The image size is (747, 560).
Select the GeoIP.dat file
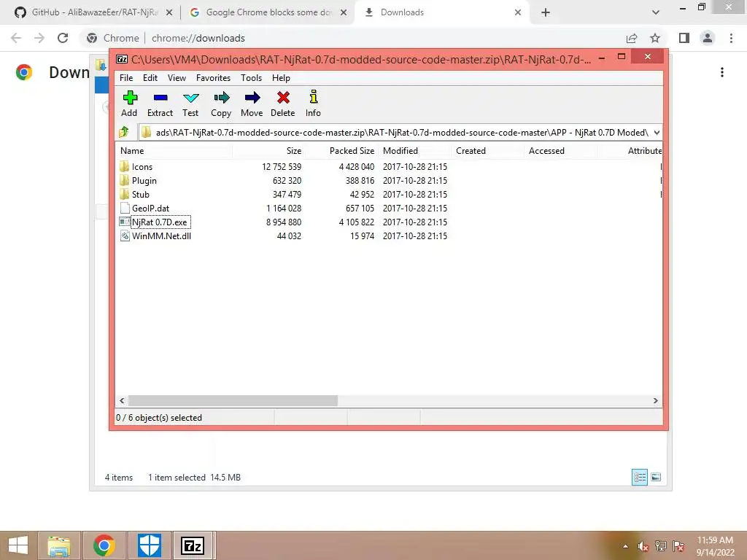tap(150, 208)
